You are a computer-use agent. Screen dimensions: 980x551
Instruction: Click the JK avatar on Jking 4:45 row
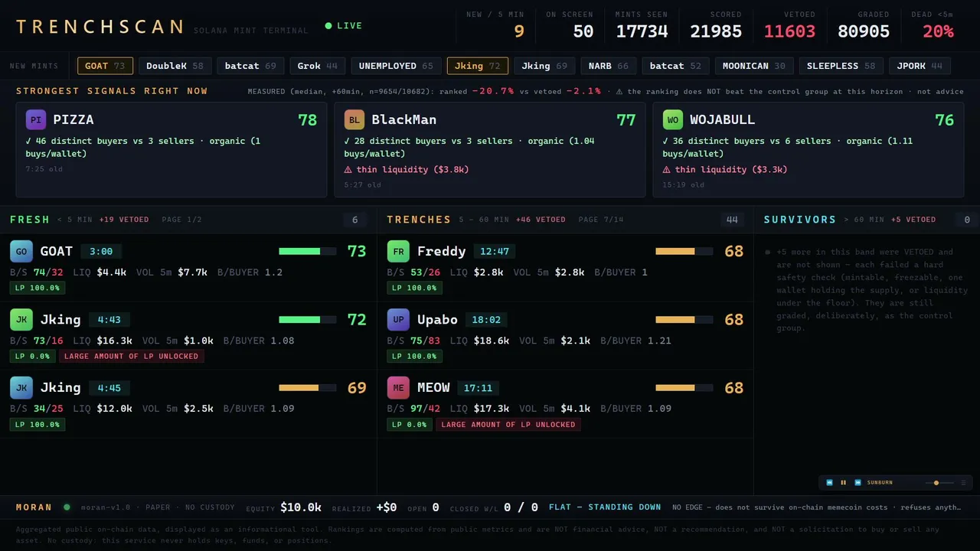tap(21, 387)
